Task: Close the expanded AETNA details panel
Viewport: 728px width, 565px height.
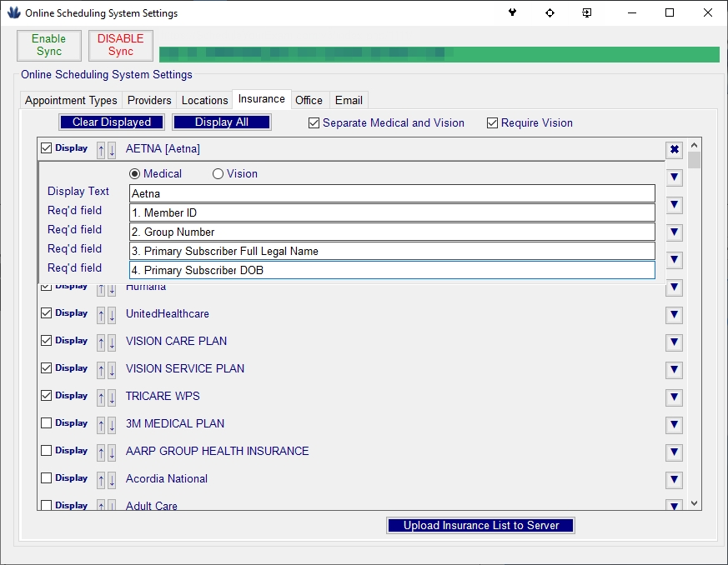Action: click(x=675, y=150)
